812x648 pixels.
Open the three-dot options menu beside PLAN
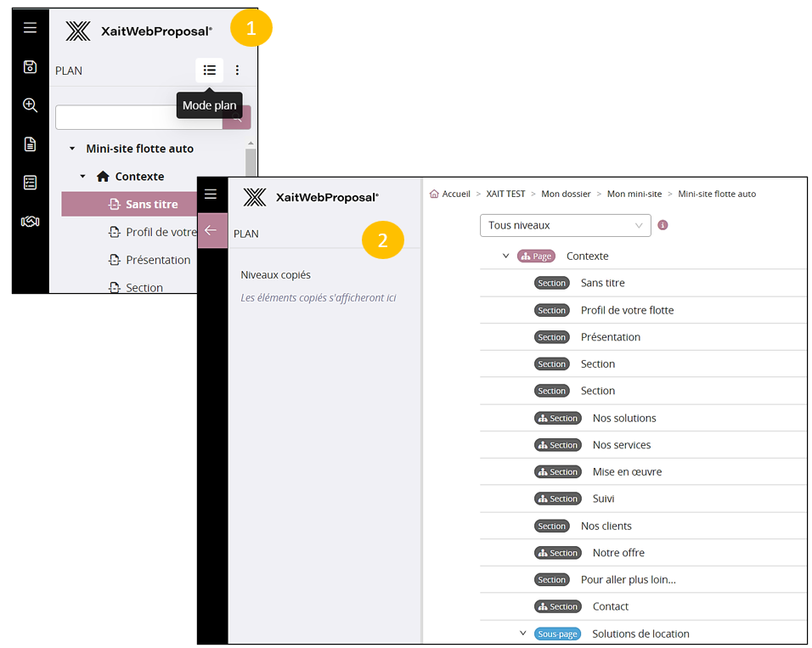pos(237,70)
